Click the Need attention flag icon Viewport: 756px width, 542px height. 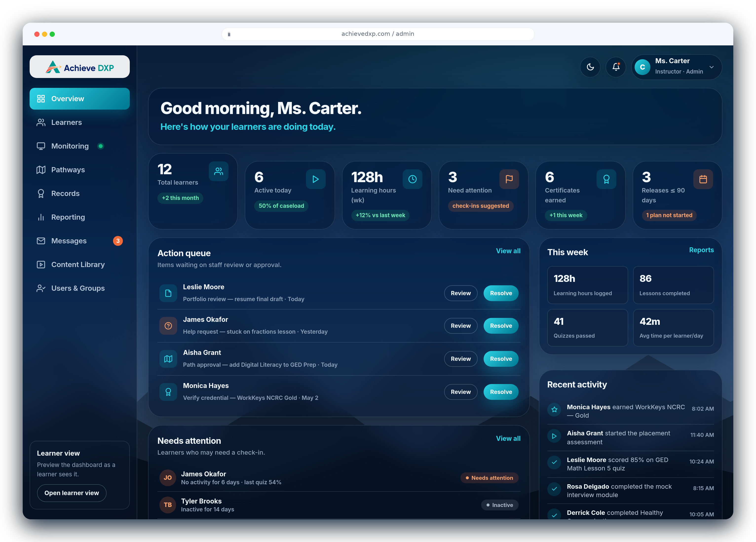(509, 179)
